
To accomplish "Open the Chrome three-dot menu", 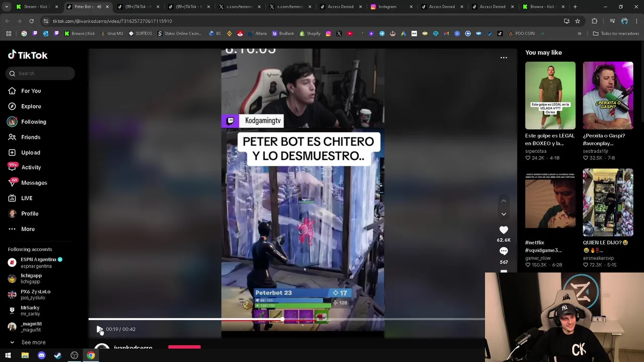I will tap(636, 21).
